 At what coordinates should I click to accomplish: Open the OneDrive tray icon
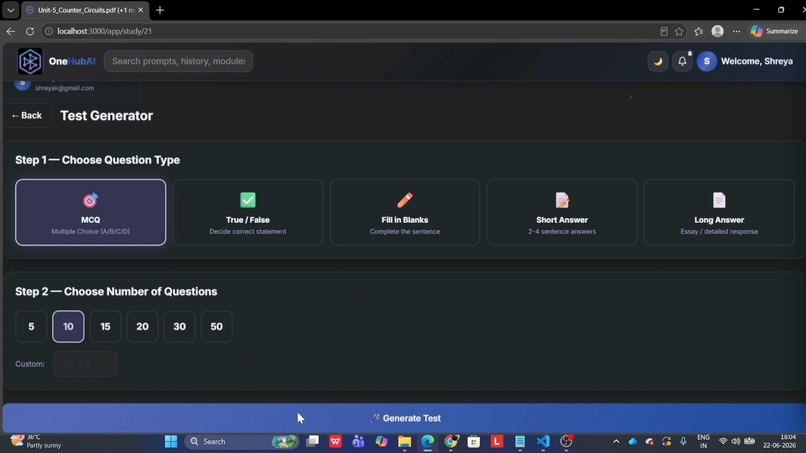[633, 441]
